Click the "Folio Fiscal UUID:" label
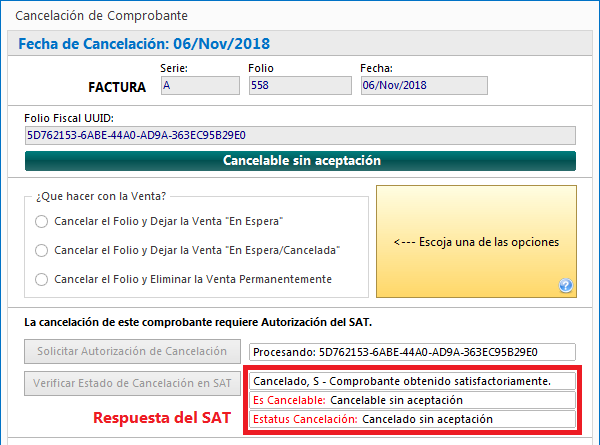The width and height of the screenshot is (600, 445). [69, 118]
